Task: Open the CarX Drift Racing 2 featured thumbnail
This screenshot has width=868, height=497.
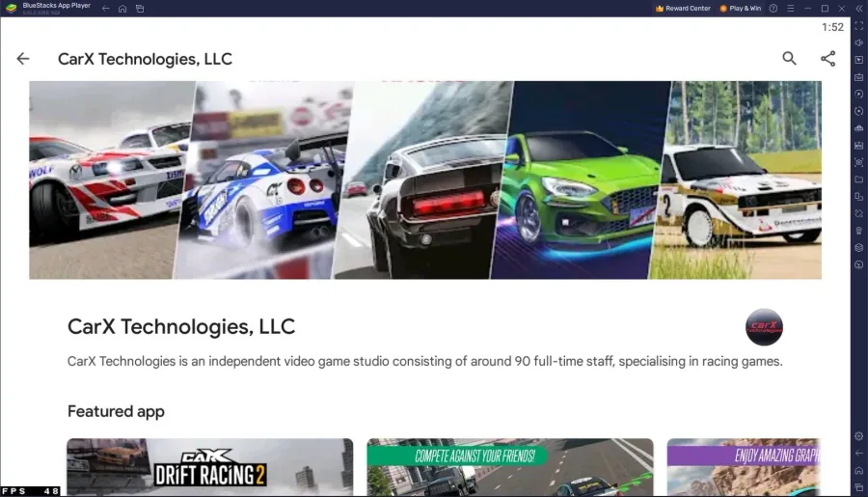Action: pos(210,467)
